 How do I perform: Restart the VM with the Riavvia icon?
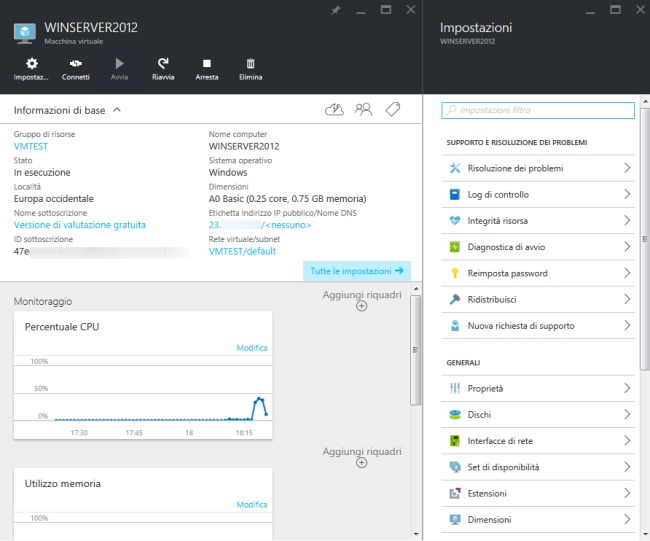click(163, 63)
